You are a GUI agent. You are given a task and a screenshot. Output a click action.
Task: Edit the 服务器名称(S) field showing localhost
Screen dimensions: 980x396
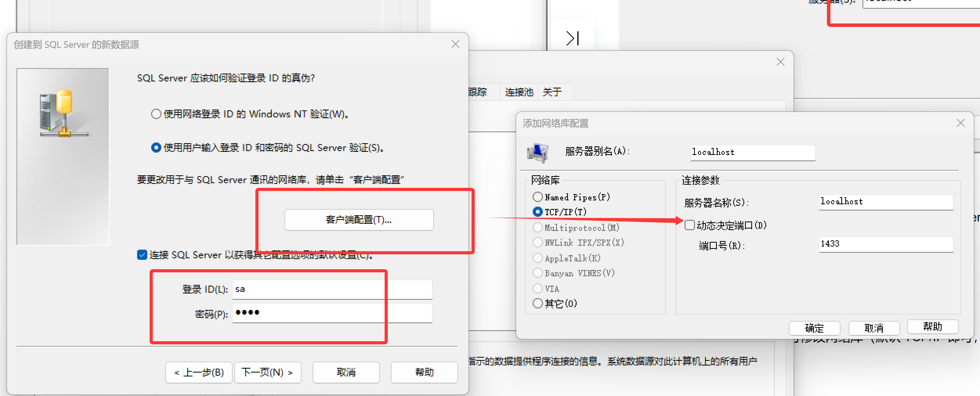click(886, 202)
